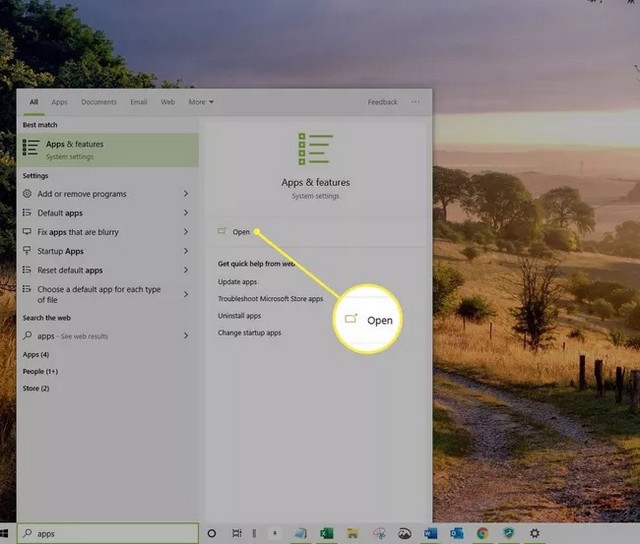Launch Word from the taskbar
The image size is (640, 544).
[x=430, y=534]
